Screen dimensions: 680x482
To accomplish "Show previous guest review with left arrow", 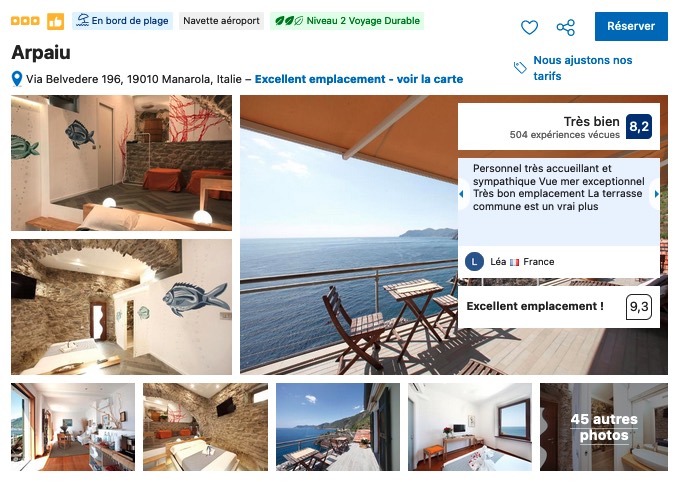I will [461, 194].
